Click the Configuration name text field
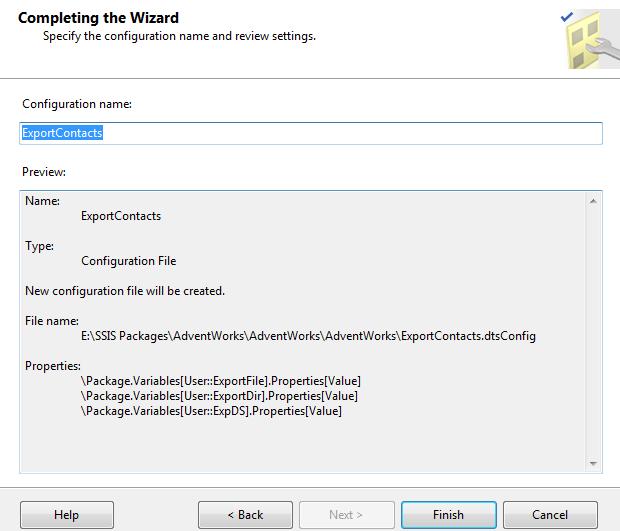Image resolution: width=620 pixels, height=531 pixels. [310, 133]
